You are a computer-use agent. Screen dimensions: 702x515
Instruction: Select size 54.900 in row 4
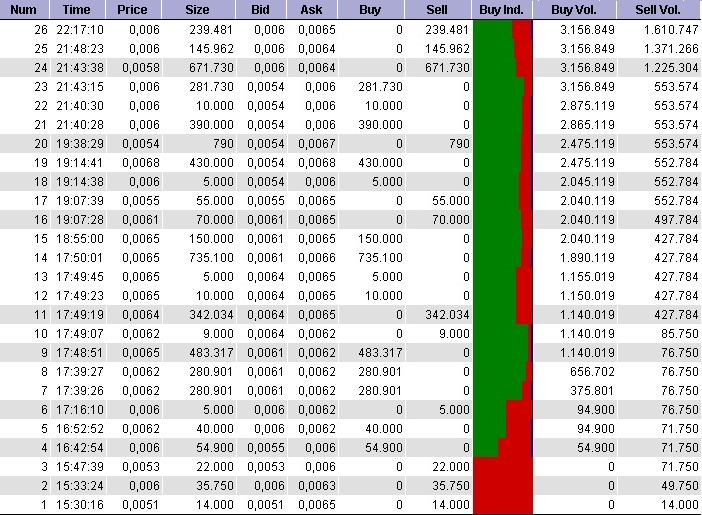click(x=215, y=448)
